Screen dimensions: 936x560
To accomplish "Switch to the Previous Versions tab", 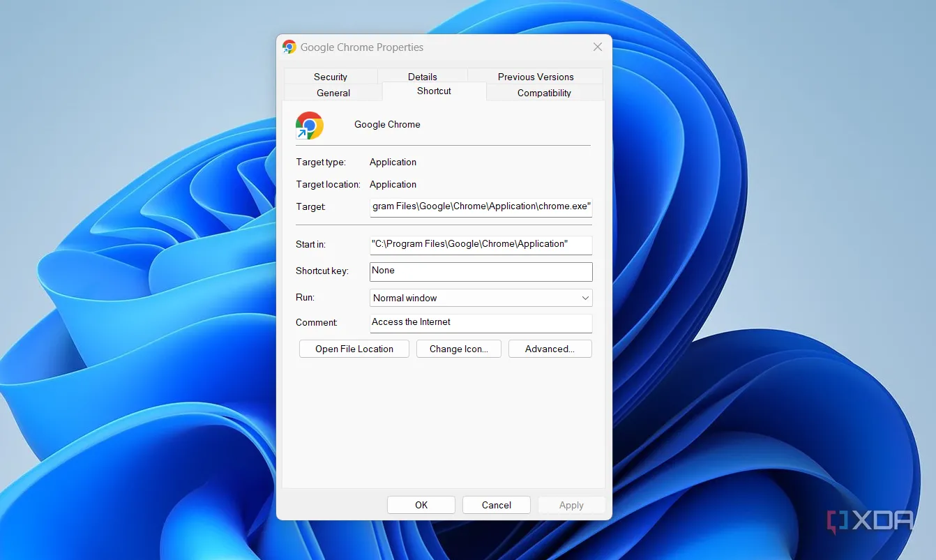I will (536, 77).
